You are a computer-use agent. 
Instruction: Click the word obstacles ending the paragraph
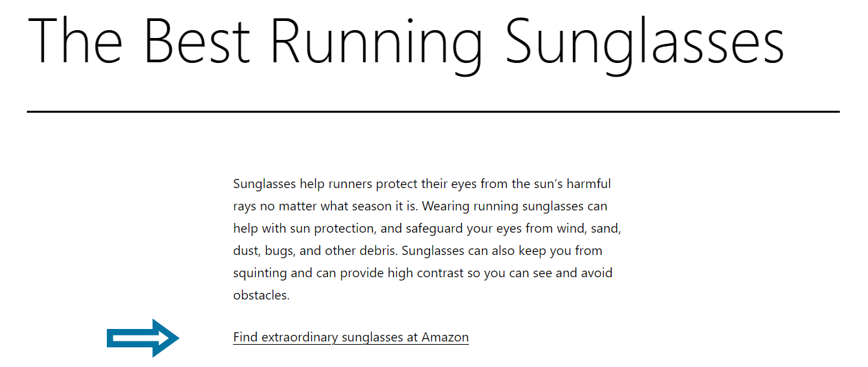point(262,296)
